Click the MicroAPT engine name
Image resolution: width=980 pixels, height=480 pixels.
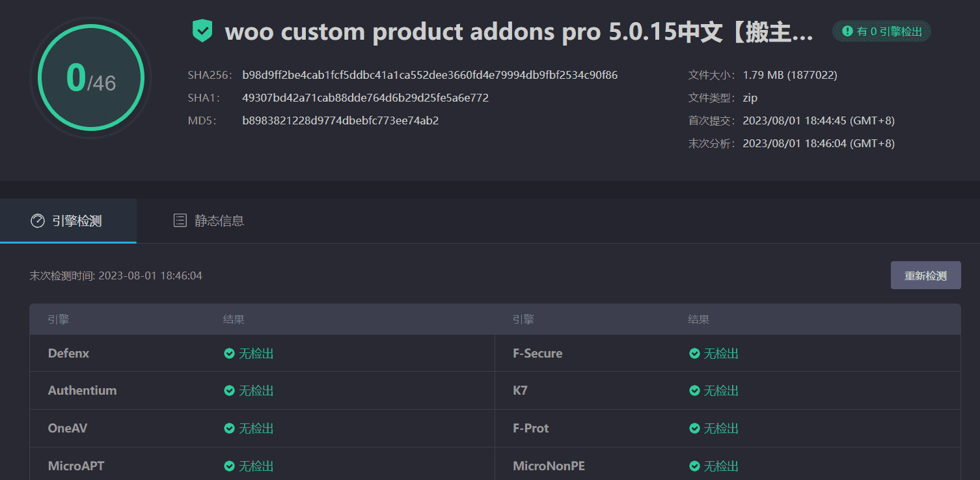coord(76,466)
